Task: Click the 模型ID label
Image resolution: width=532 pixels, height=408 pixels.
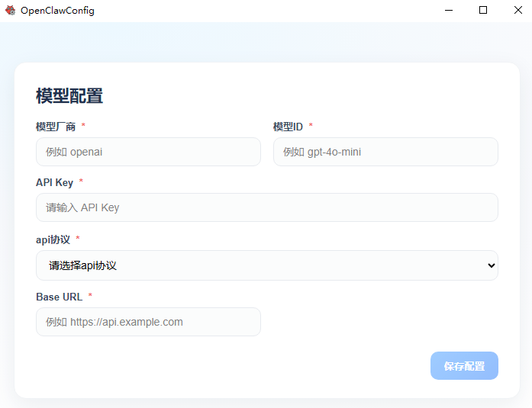Action: tap(288, 127)
